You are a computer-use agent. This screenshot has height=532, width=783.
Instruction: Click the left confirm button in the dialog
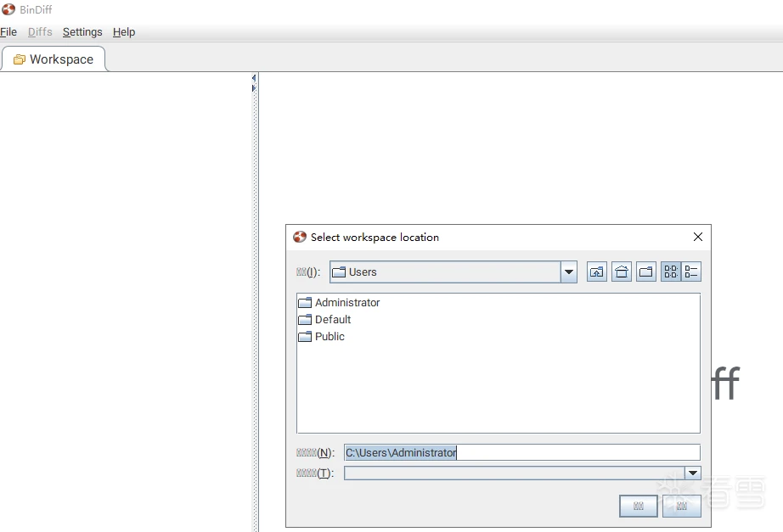pyautogui.click(x=639, y=506)
